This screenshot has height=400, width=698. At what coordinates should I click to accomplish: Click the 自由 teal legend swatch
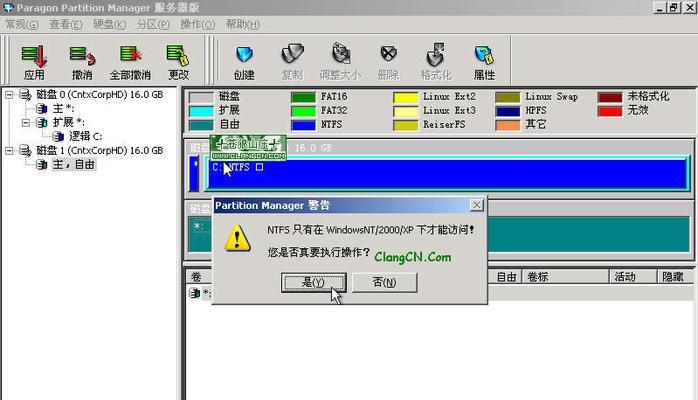(x=201, y=125)
